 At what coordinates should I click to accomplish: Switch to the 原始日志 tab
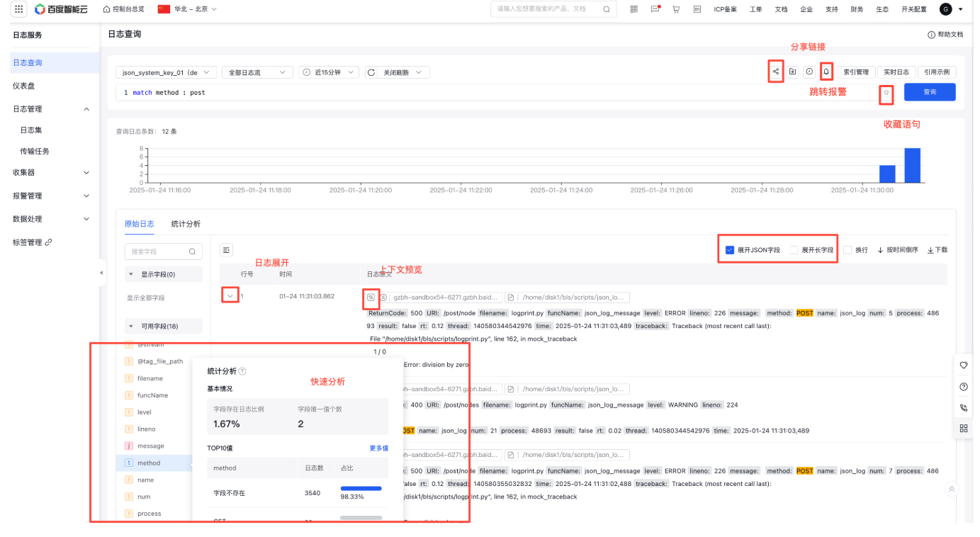pos(139,224)
